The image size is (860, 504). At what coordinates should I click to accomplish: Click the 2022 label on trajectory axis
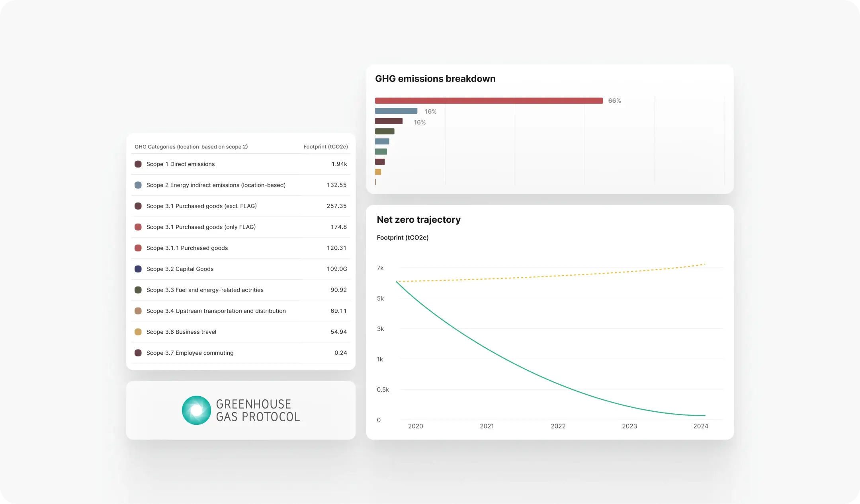(x=558, y=426)
